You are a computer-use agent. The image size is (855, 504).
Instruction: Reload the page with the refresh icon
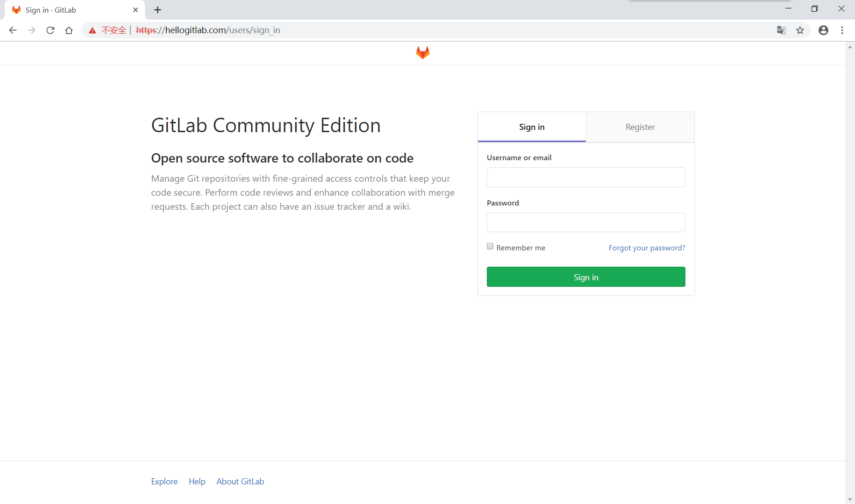tap(50, 30)
